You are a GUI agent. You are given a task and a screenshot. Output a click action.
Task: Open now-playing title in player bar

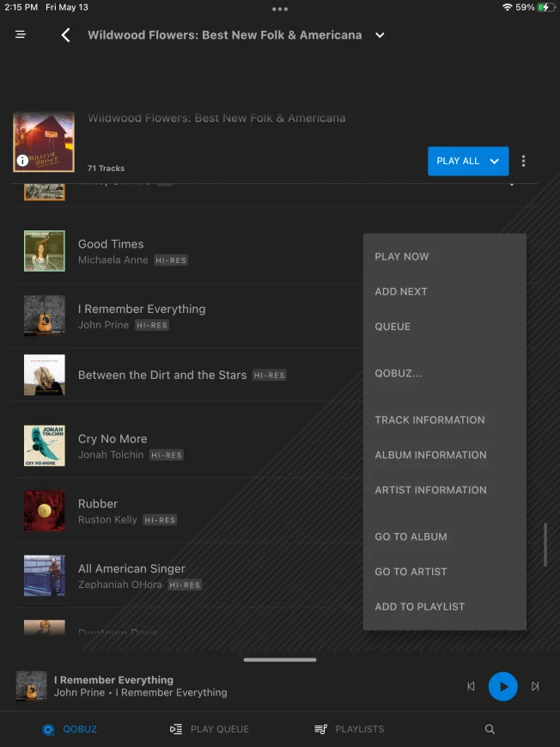[113, 680]
